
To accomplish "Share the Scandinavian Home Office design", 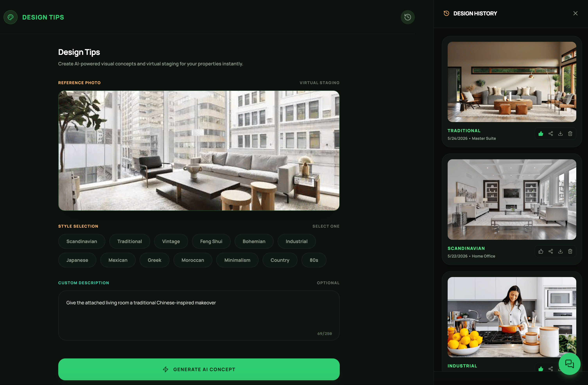I will click(x=550, y=251).
